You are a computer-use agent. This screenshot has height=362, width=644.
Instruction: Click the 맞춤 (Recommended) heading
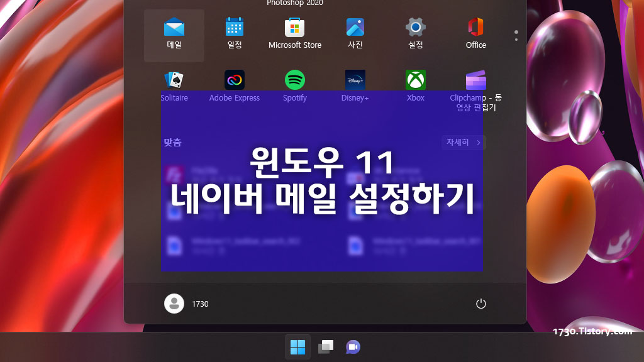tap(172, 143)
